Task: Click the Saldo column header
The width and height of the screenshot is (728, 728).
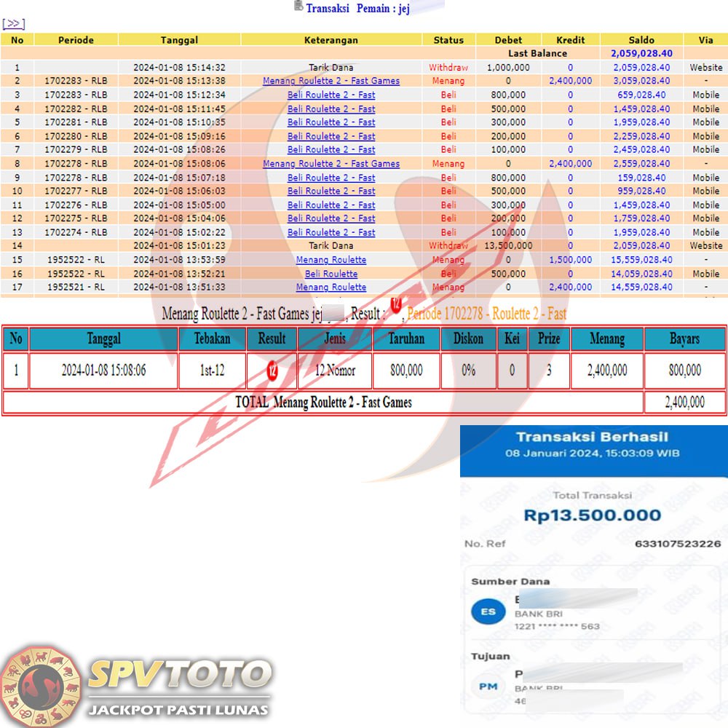Action: [x=641, y=40]
